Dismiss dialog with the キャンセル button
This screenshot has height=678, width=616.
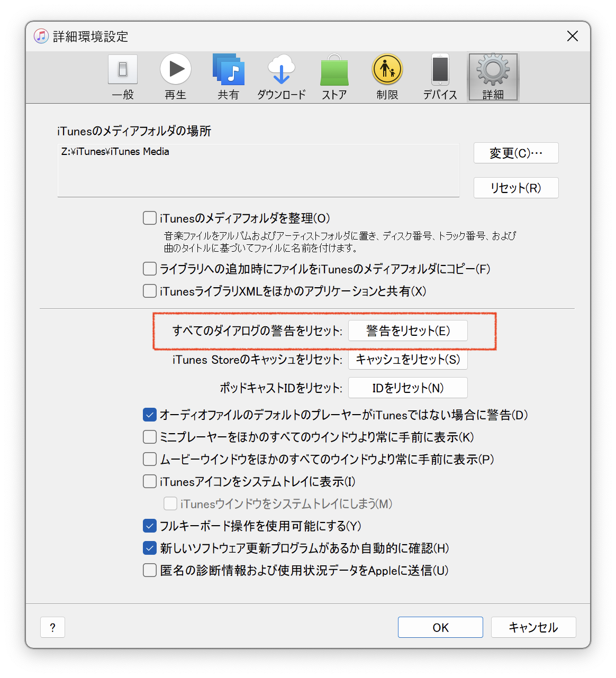533,627
